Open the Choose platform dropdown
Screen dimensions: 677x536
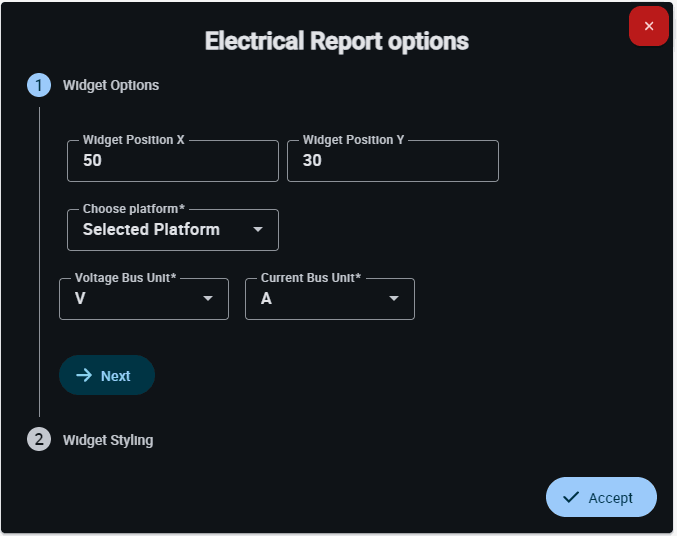tap(172, 230)
